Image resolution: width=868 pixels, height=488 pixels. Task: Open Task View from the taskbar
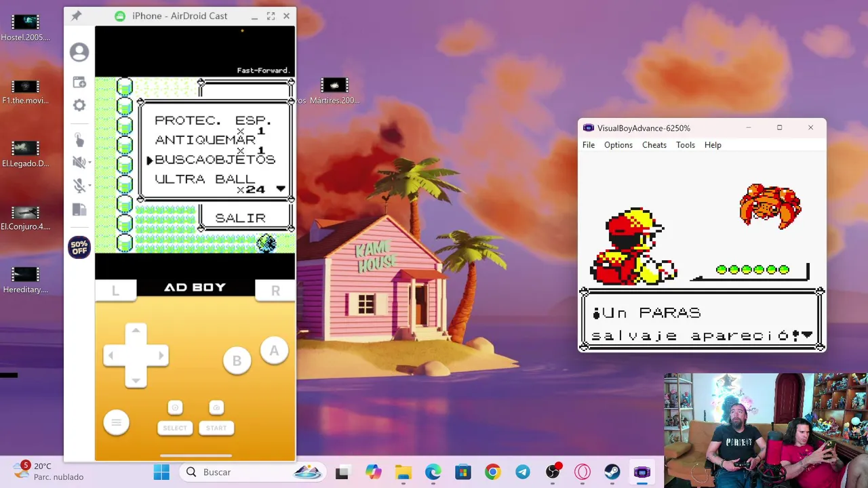342,472
